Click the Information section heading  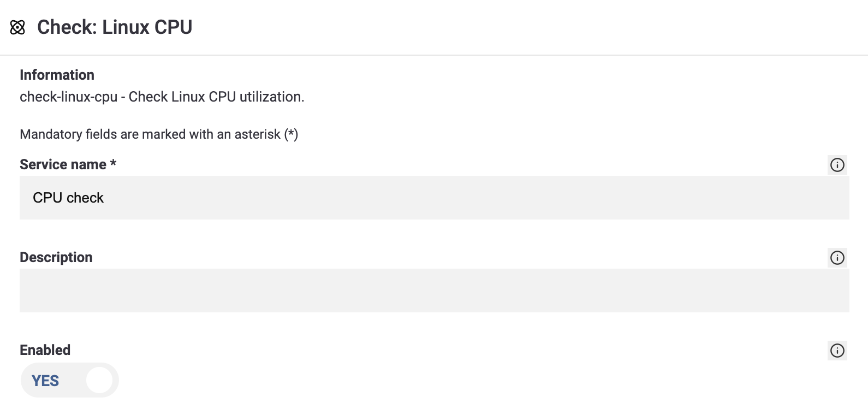coord(57,75)
